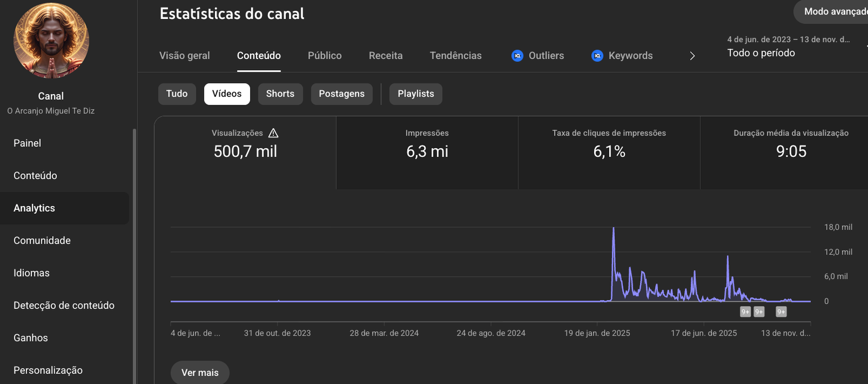Switch to the Visão geral tab

[184, 55]
